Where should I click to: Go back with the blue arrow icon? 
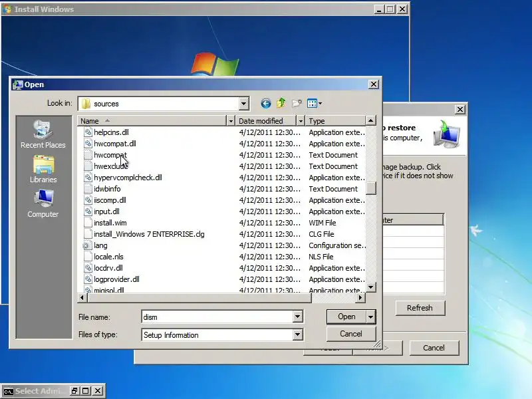coord(265,103)
